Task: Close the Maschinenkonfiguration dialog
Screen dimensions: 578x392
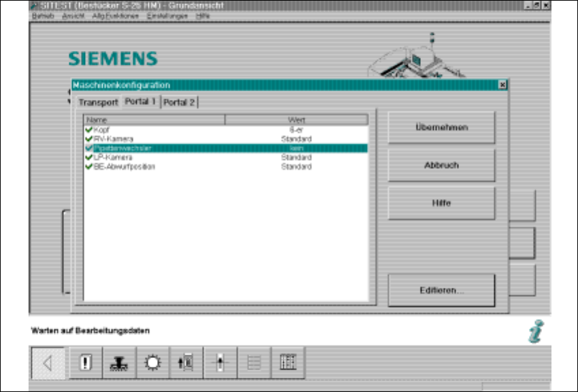Action: (x=502, y=85)
